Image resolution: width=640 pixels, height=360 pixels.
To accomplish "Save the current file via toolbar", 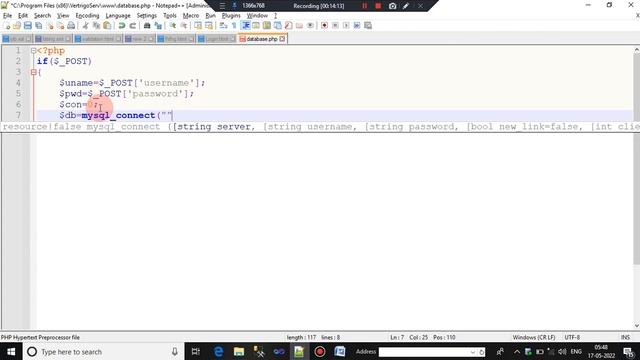I will click(x=27, y=25).
